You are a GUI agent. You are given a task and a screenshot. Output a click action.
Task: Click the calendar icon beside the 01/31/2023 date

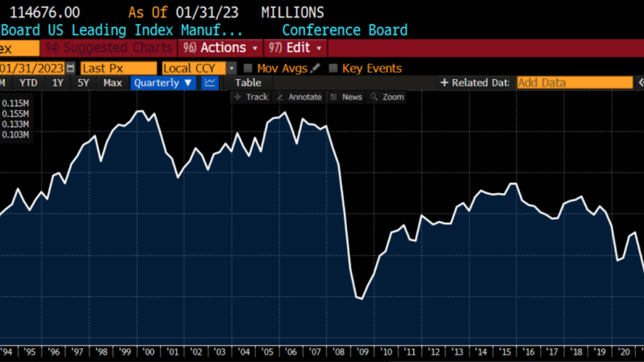71,68
